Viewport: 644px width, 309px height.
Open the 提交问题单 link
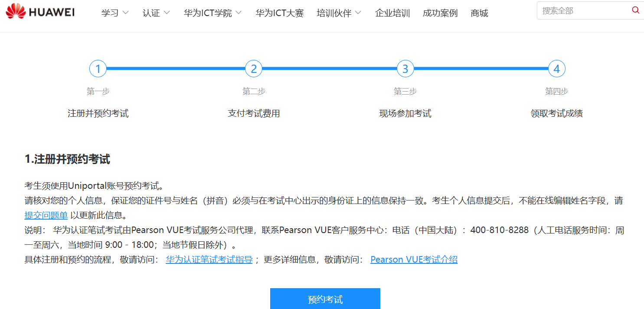(x=46, y=215)
